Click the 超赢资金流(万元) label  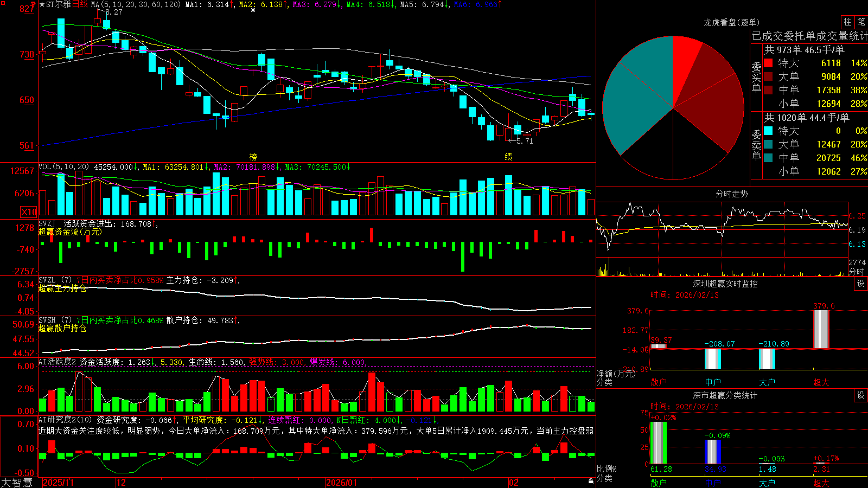point(70,232)
